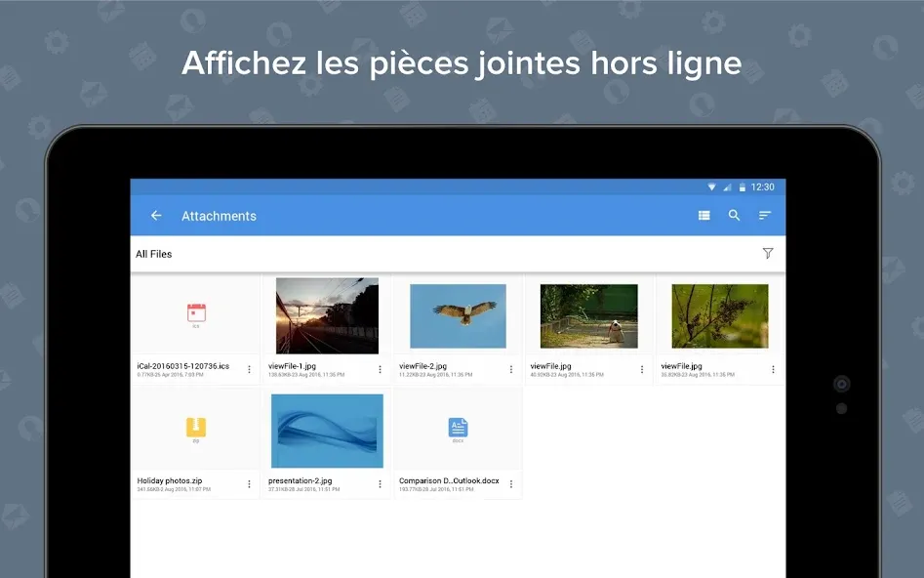Open the filter funnel icon
924x578 pixels.
click(x=768, y=254)
